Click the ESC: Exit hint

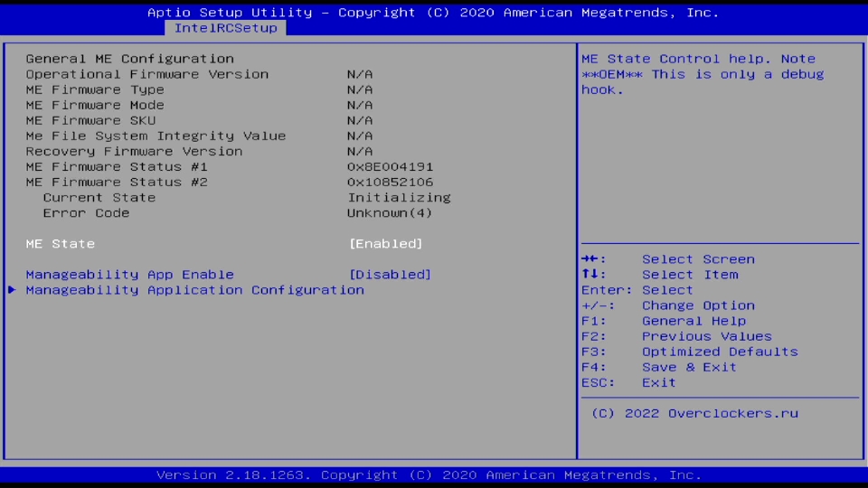(x=629, y=383)
